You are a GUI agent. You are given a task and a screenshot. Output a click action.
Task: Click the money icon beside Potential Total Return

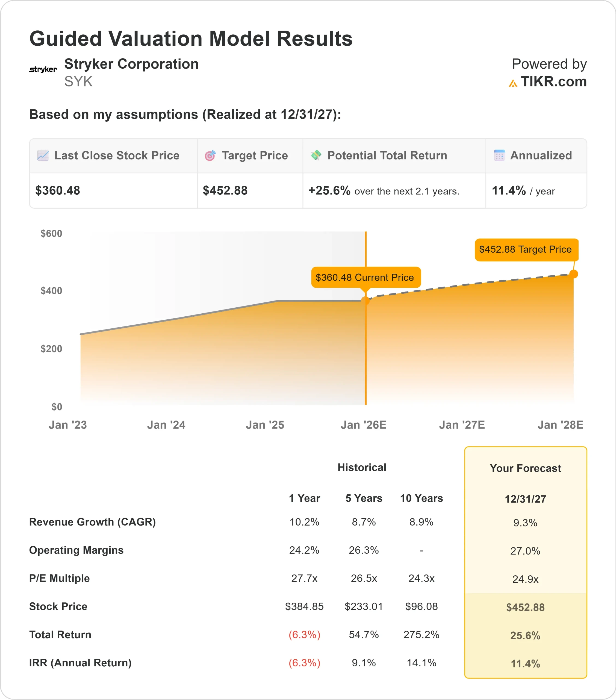pyautogui.click(x=316, y=155)
